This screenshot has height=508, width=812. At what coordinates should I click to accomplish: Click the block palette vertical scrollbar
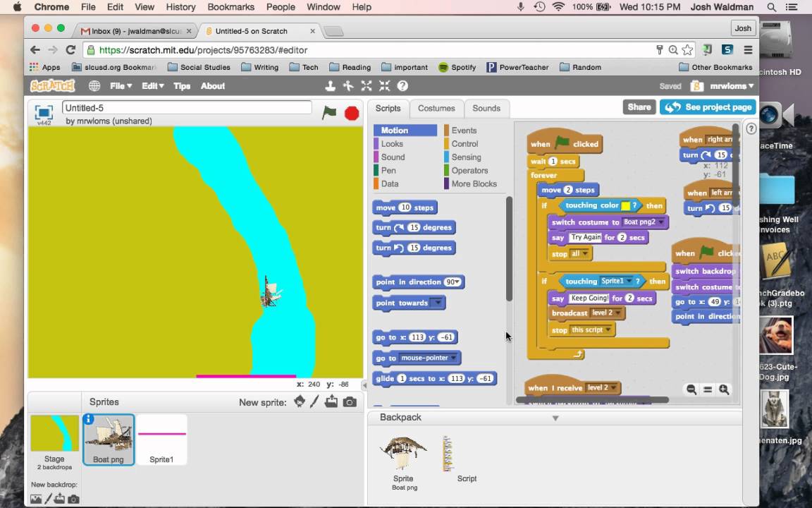click(509, 249)
